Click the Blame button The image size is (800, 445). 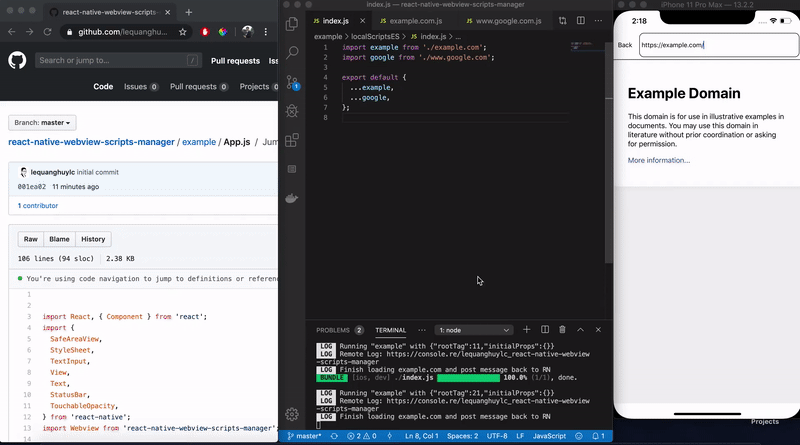point(59,239)
